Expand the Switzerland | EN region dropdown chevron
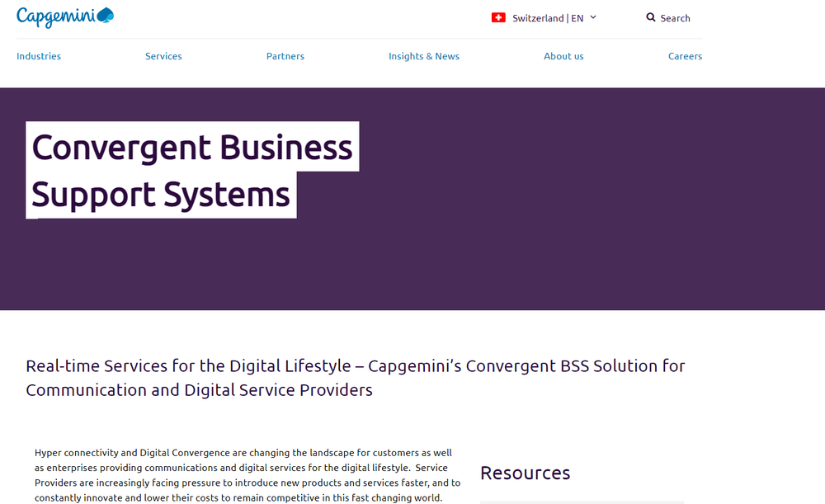The image size is (825, 504). point(593,17)
